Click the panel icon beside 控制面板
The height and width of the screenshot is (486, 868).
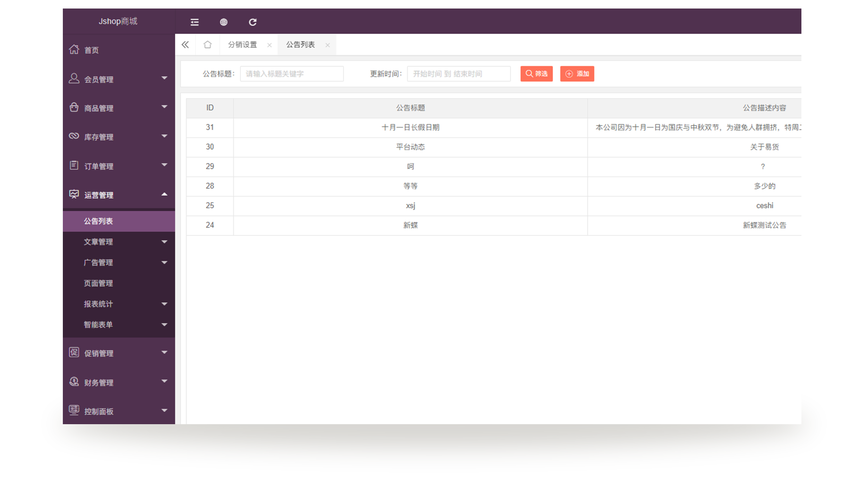[74, 411]
